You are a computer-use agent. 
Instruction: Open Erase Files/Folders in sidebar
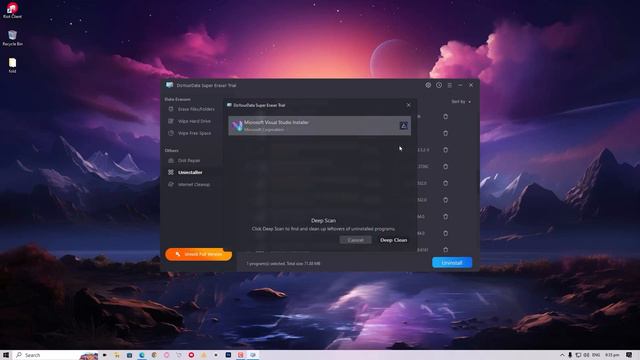(x=196, y=109)
